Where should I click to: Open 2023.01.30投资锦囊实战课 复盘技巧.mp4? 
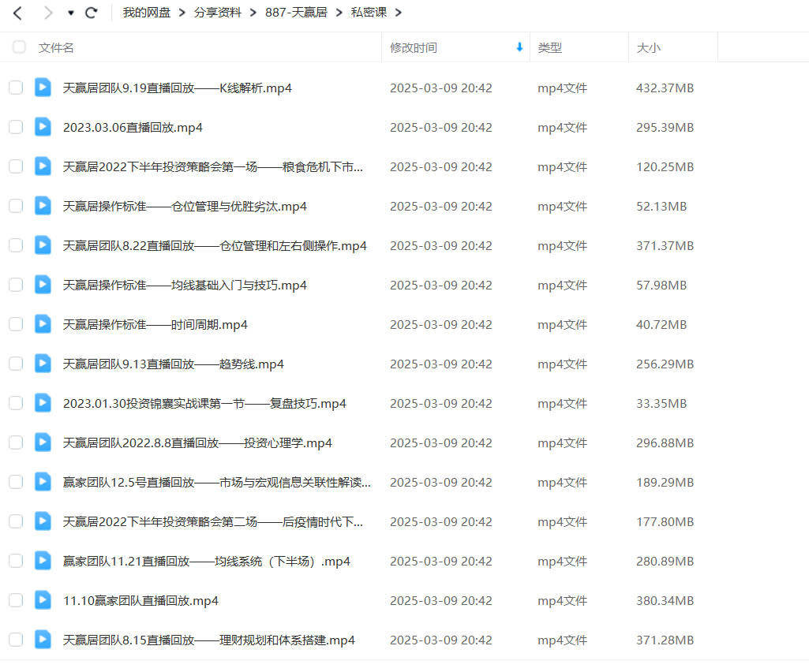(x=204, y=404)
